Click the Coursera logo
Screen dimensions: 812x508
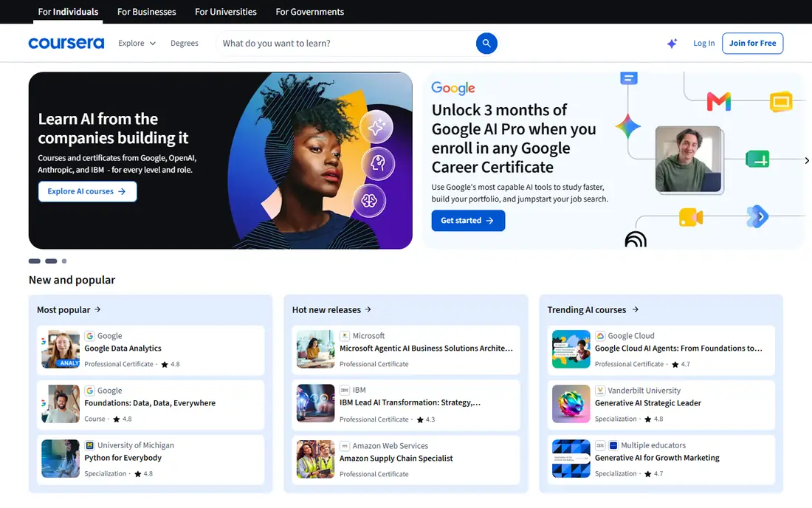66,43
